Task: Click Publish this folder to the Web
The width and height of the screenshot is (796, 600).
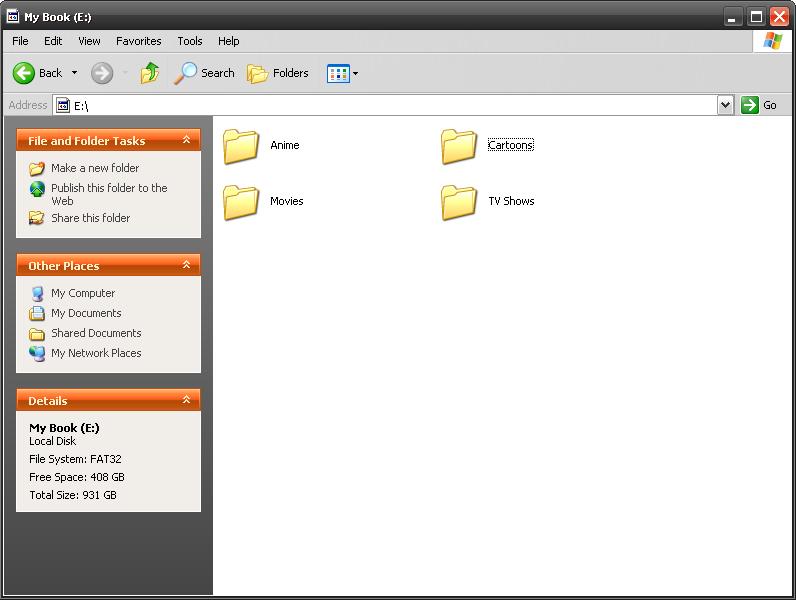Action: [109, 194]
